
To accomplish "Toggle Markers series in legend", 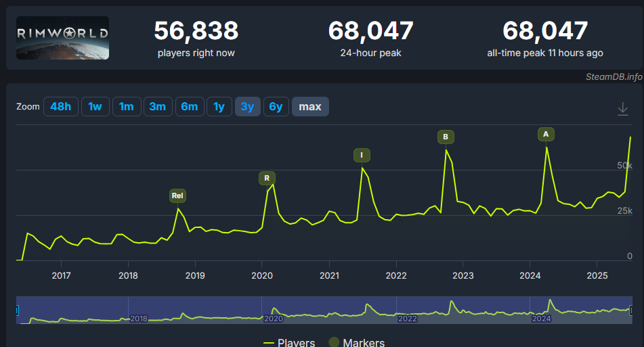I will (x=357, y=342).
